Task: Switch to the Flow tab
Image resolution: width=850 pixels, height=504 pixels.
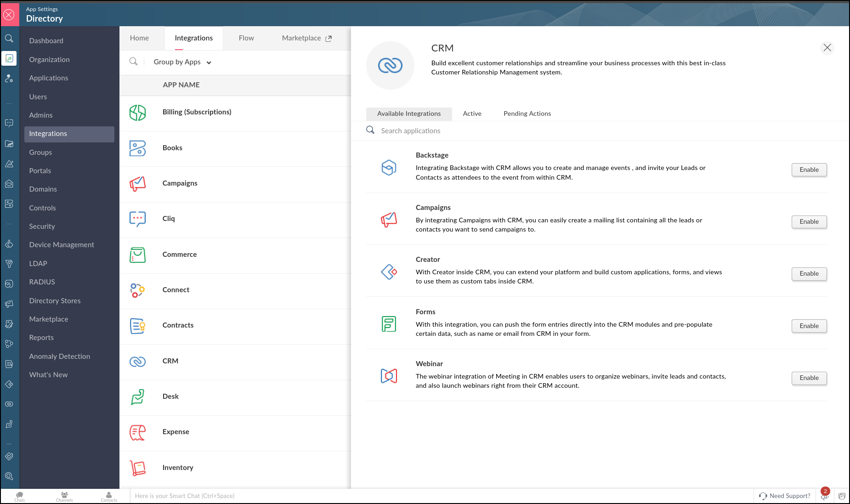Action: [x=246, y=38]
